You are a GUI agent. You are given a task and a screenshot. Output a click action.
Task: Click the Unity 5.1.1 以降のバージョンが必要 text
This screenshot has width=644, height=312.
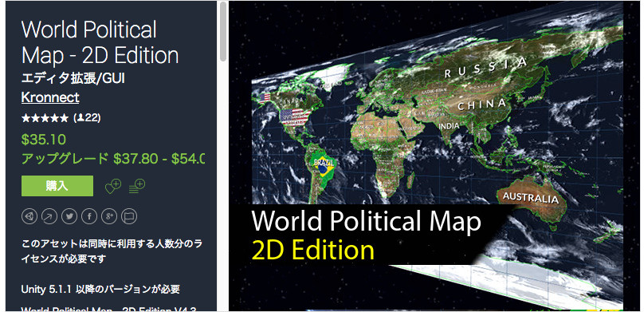100,290
